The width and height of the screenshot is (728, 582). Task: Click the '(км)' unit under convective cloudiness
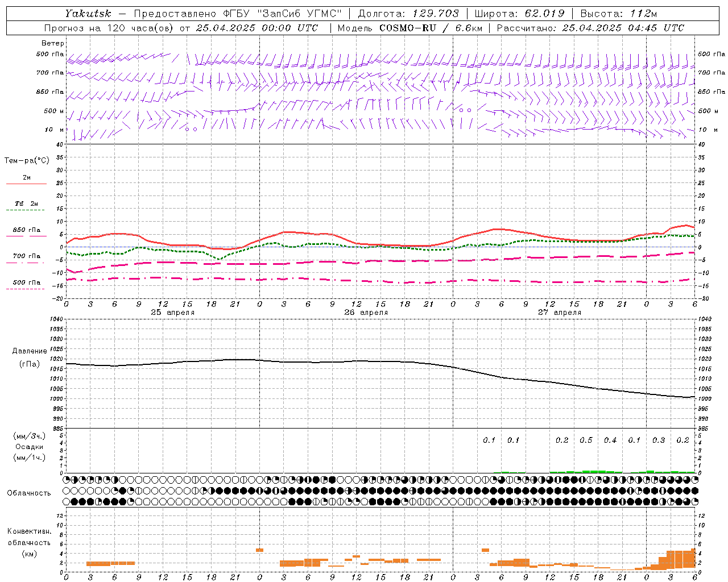coord(30,554)
